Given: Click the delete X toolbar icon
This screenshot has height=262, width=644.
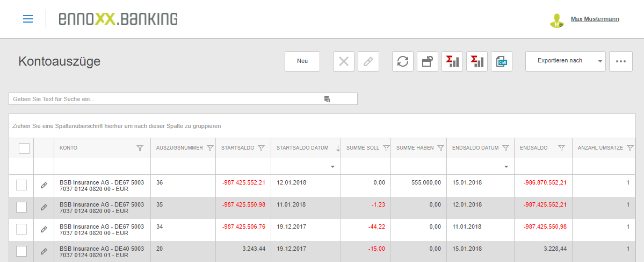Looking at the screenshot, I should pos(344,61).
